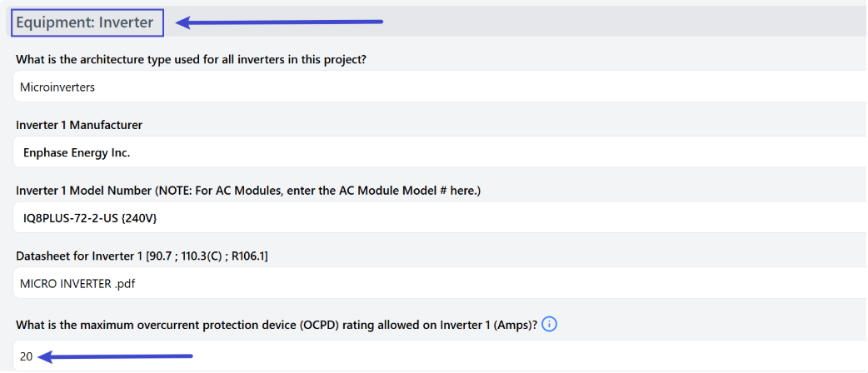Click the (Amps) unit text in OCPD question
The image size is (868, 373).
(x=516, y=326)
